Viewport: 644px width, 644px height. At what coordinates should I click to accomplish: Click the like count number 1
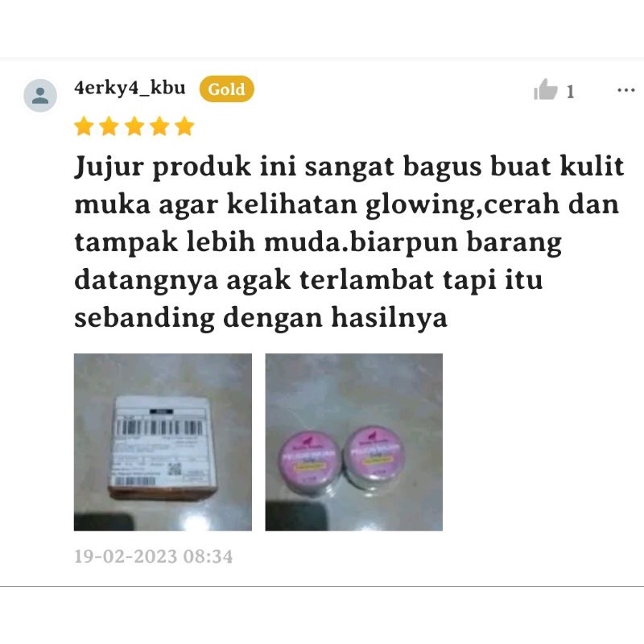tap(570, 92)
